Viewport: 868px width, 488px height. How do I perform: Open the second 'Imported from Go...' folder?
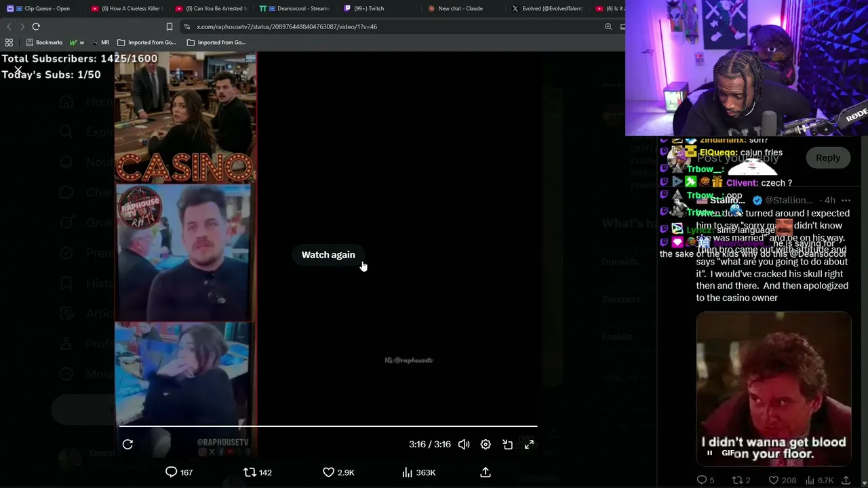click(216, 42)
